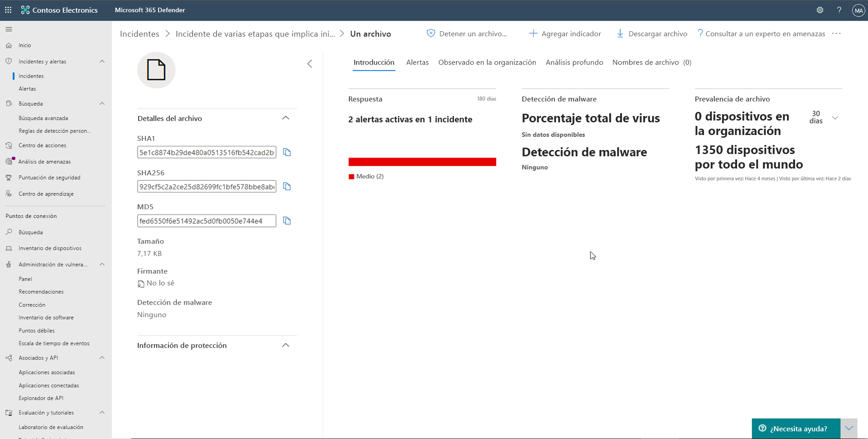Collapse the Administración de vulnera... group

click(102, 264)
